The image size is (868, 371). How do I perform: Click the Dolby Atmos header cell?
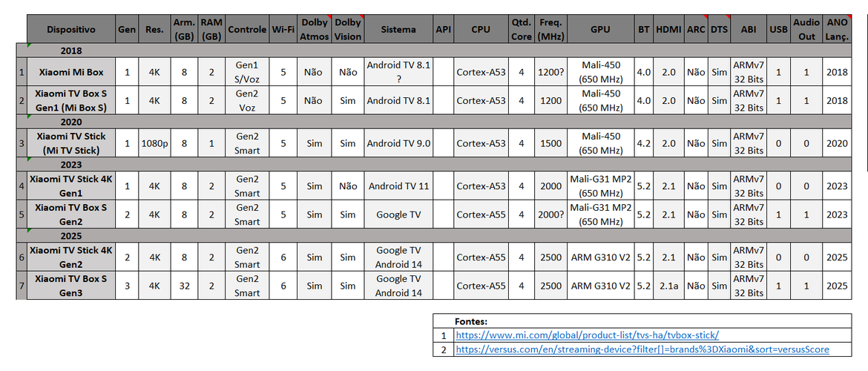[315, 30]
